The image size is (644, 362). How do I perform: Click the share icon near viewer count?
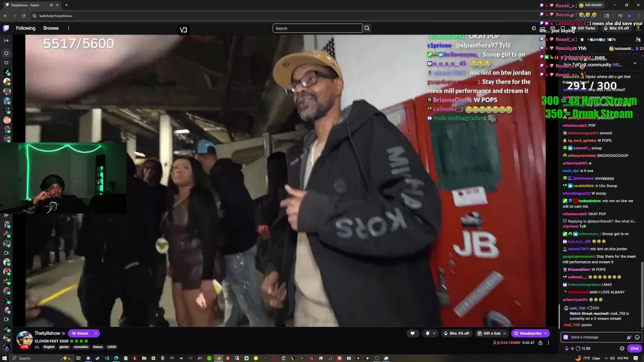coord(540,342)
